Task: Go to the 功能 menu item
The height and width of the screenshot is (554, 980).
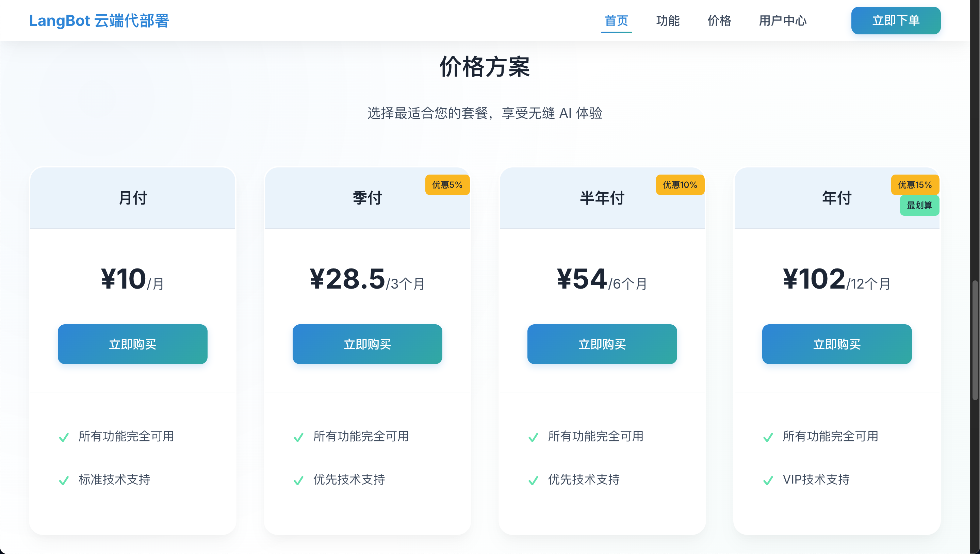Action: point(668,20)
